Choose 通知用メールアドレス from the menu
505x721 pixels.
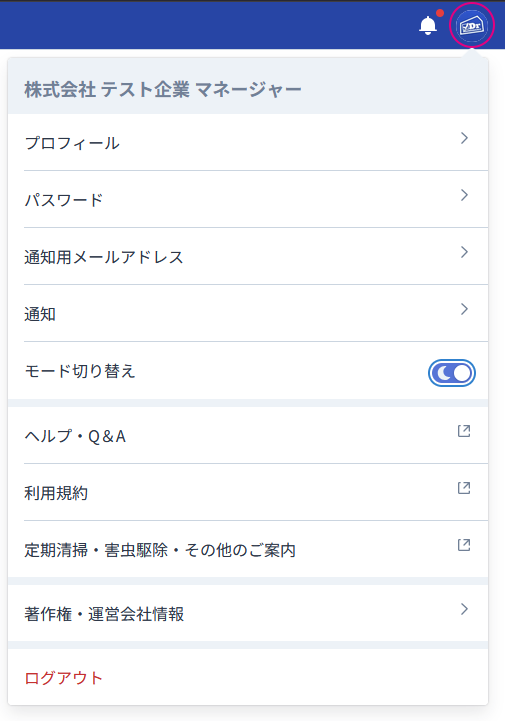248,257
